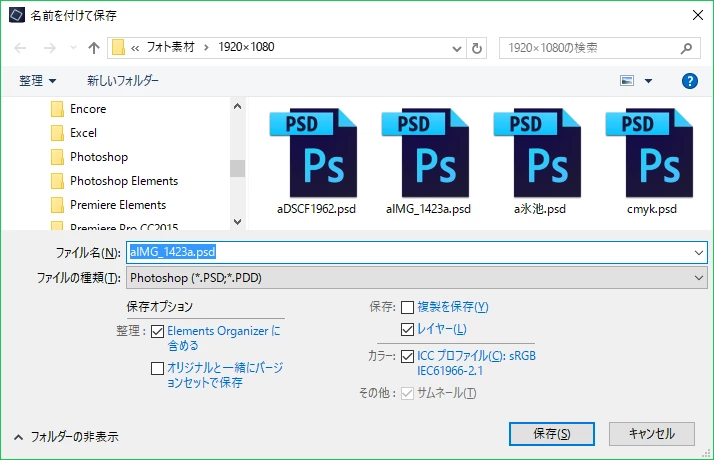The image size is (714, 460).
Task: Go back using the back arrow
Action: pyautogui.click(x=20, y=48)
